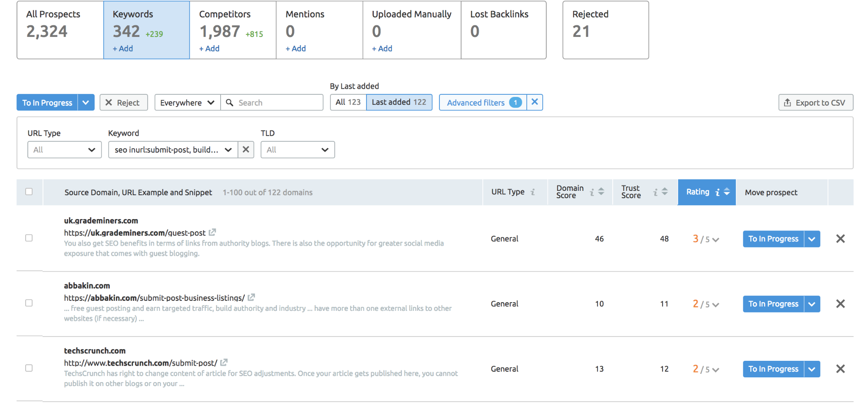Open the Everywhere scope dropdown
868x403 pixels.
187,102
